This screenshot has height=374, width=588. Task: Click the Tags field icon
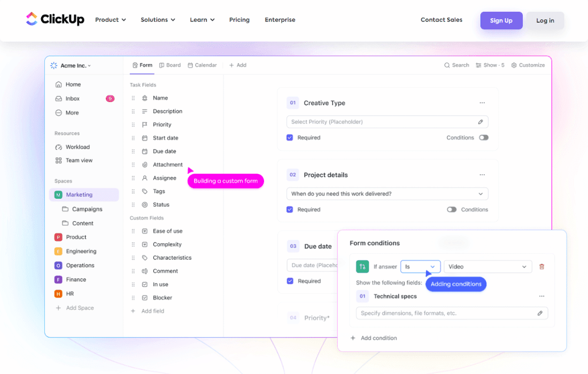(x=145, y=191)
